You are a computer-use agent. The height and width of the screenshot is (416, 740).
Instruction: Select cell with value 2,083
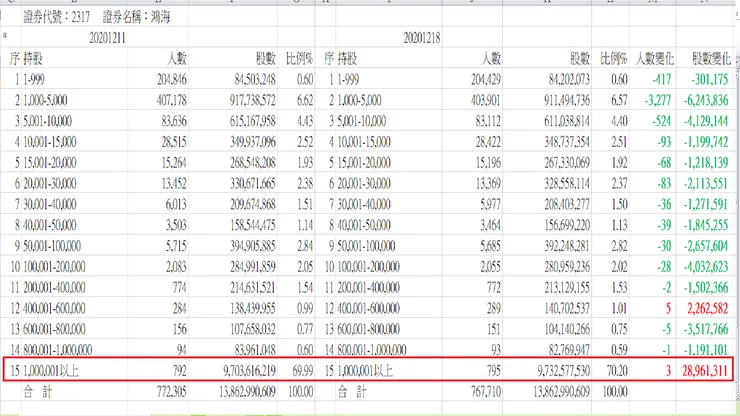pos(176,266)
